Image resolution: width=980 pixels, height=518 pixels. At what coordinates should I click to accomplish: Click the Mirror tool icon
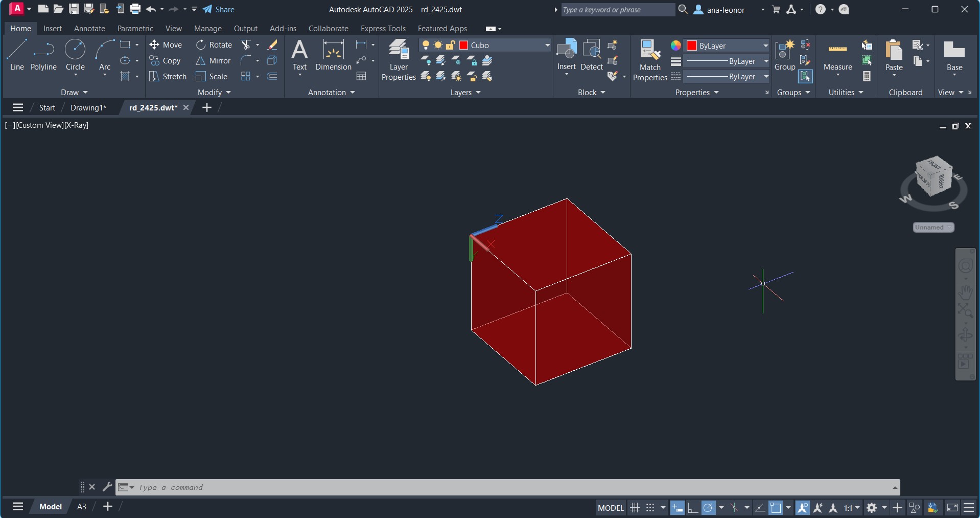point(201,61)
